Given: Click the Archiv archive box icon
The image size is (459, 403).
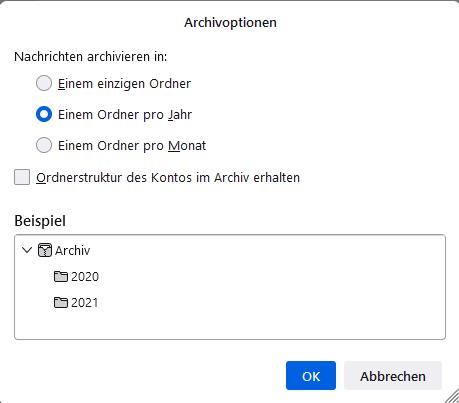Looking at the screenshot, I should click(45, 250).
